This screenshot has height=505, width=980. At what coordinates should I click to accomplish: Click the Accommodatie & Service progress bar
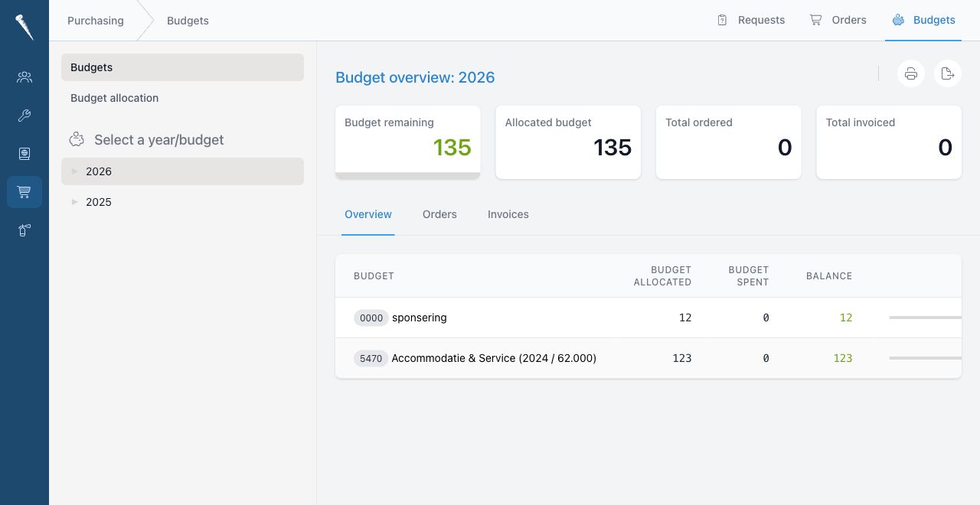[x=925, y=358]
